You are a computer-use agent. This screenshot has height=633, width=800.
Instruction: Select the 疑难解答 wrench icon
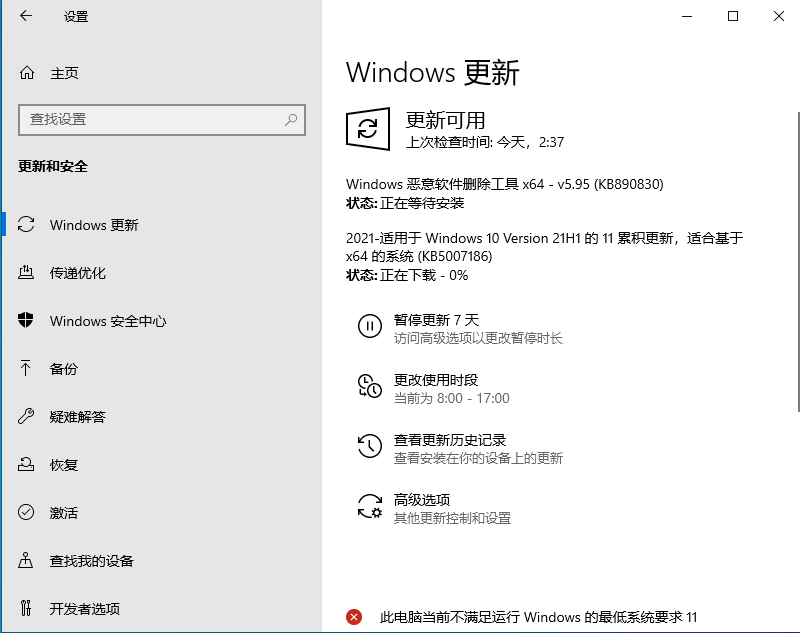(x=26, y=417)
